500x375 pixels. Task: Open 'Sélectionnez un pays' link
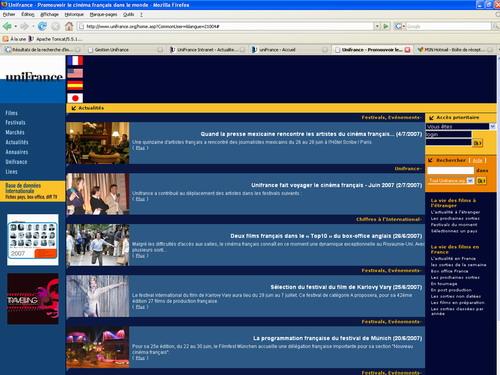click(454, 231)
